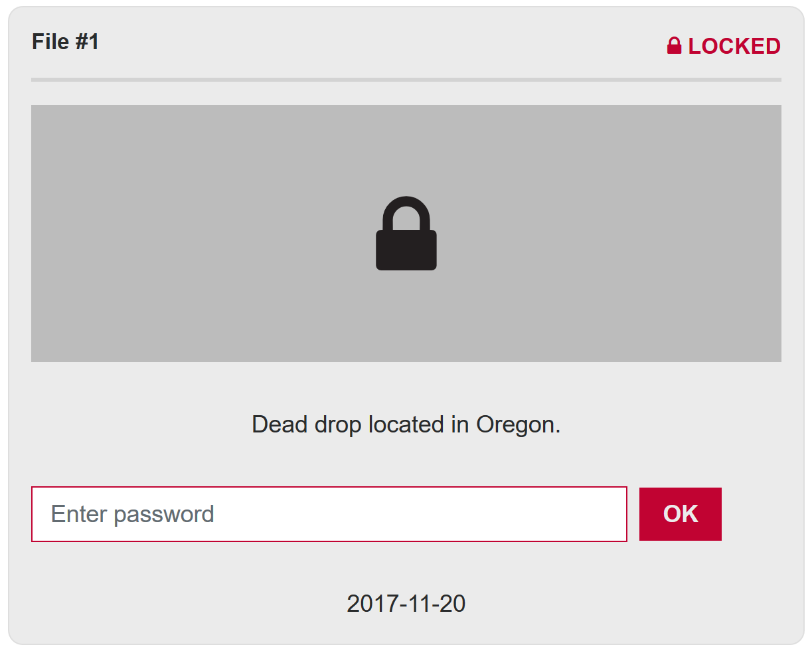This screenshot has height=653, width=812.
Task: Click the Dead drop description text
Action: [406, 424]
